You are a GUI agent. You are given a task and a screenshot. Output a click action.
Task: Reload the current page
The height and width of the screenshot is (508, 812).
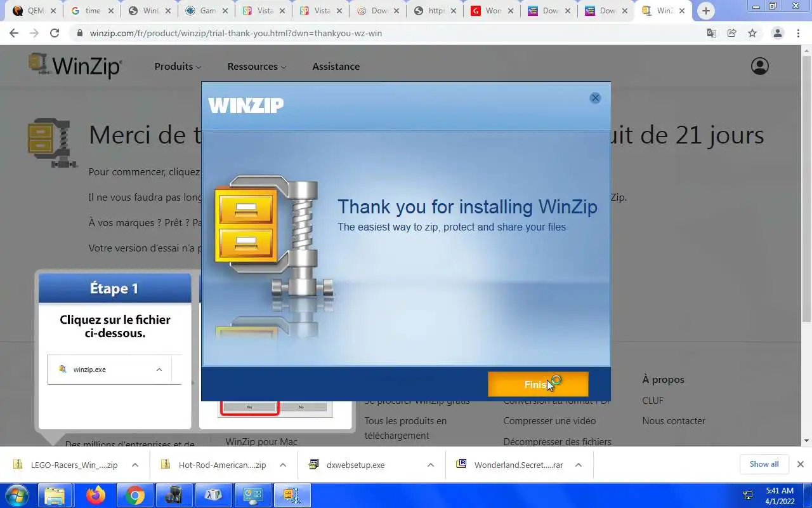pos(55,33)
